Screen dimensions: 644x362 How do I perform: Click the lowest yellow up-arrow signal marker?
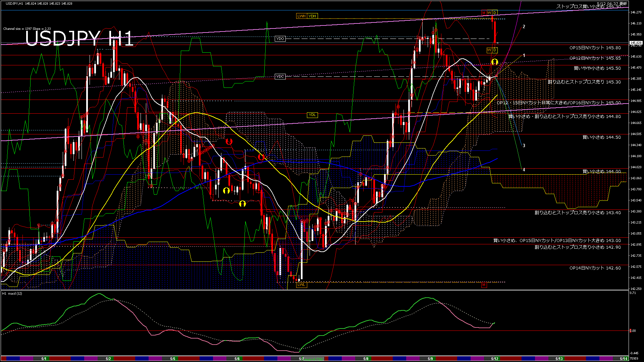243,203
